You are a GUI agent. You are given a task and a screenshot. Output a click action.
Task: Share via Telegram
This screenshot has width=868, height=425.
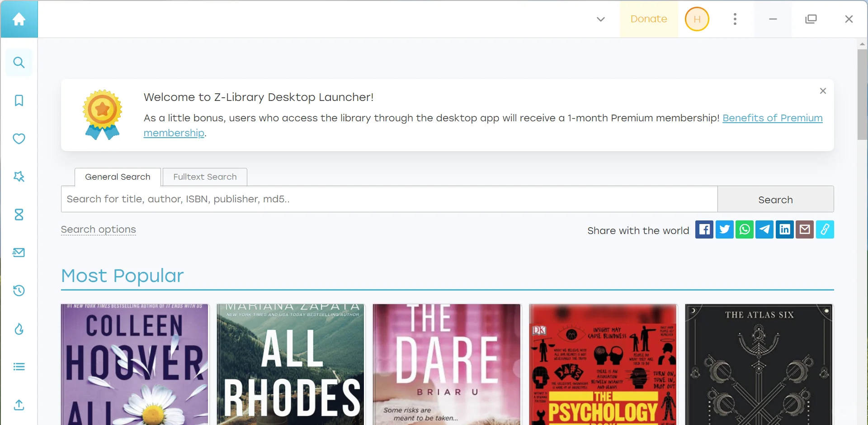pyautogui.click(x=764, y=229)
